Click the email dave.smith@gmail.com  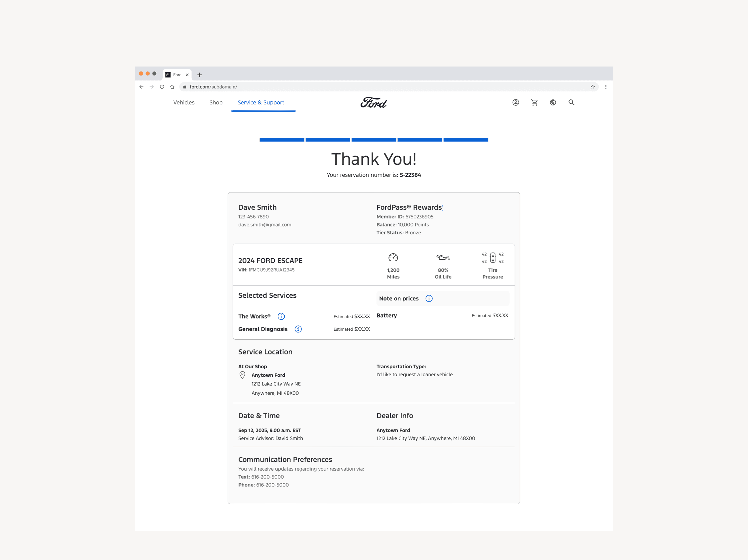pyautogui.click(x=265, y=224)
